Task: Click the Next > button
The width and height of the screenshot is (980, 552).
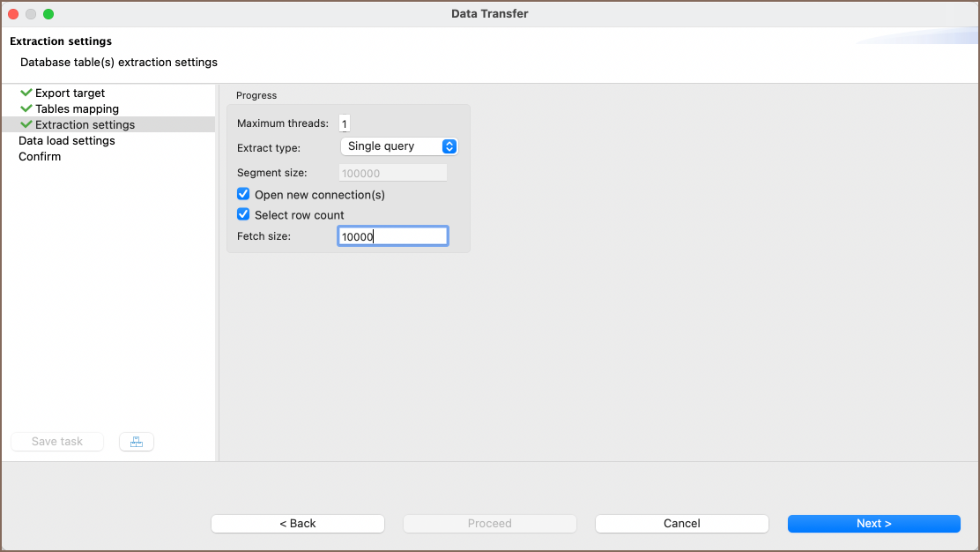Action: (x=873, y=524)
